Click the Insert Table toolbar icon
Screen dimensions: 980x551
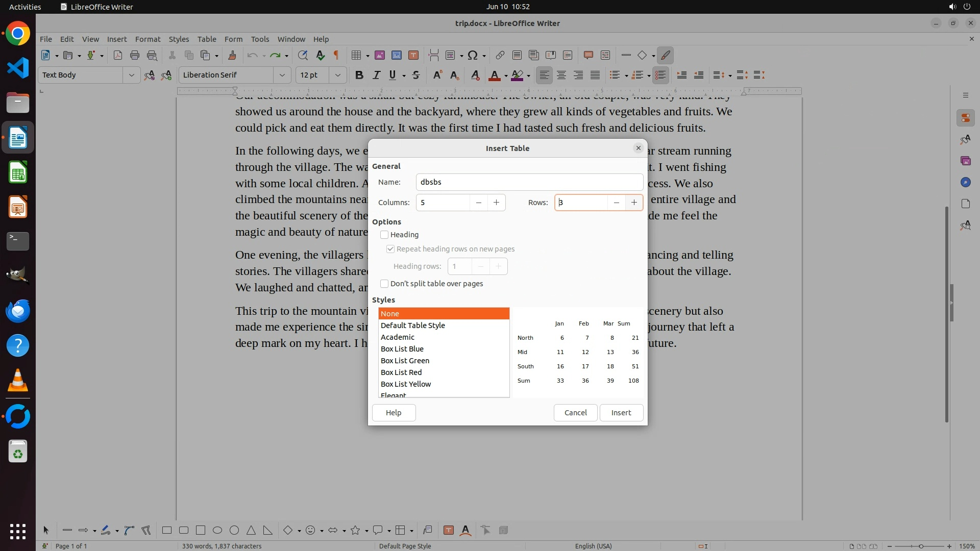(357, 55)
